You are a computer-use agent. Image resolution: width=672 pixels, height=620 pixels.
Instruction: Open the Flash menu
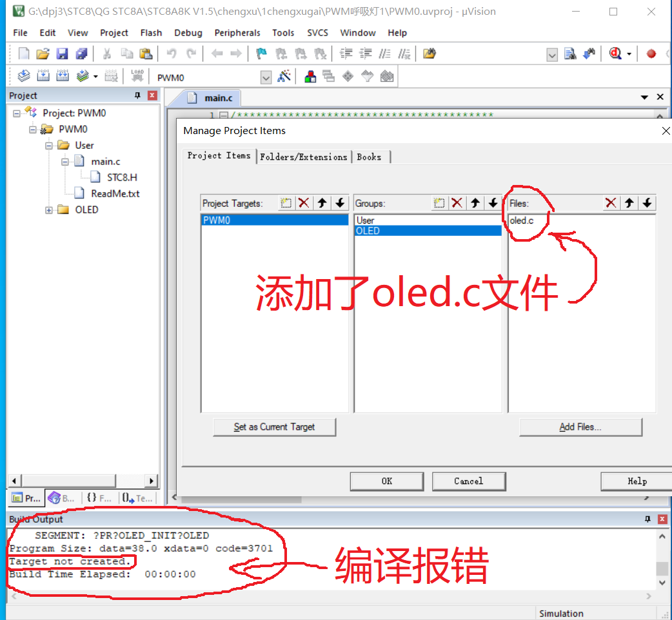coord(151,32)
